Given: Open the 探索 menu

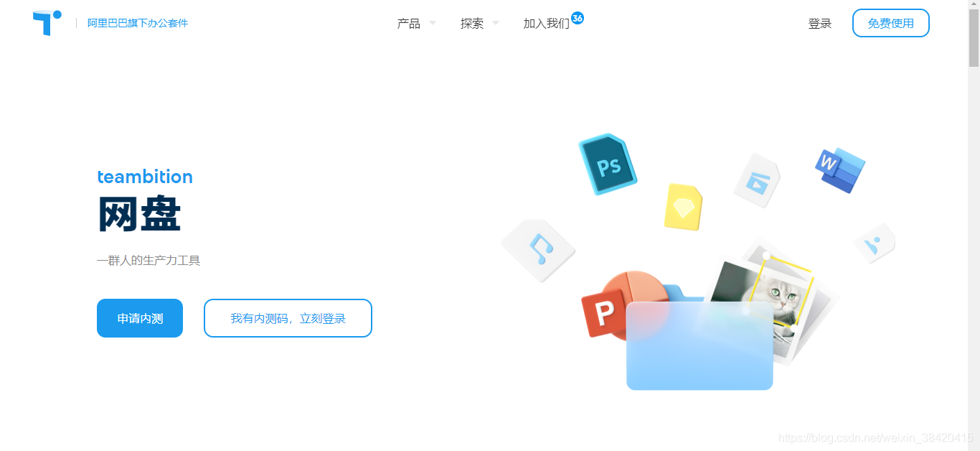Looking at the screenshot, I should point(472,23).
